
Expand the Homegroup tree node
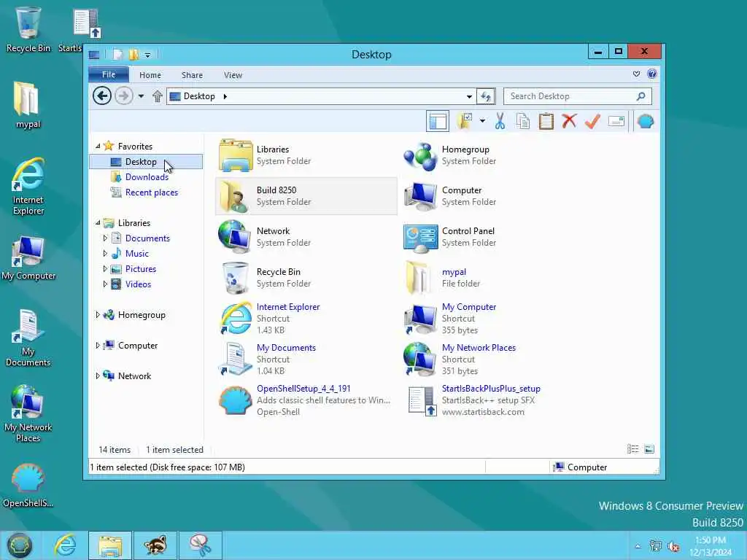98,314
